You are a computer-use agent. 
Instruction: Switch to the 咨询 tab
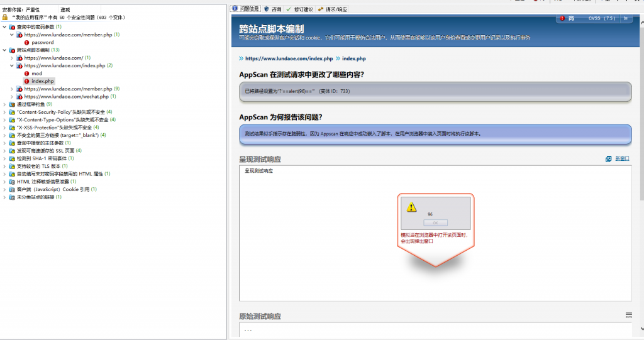click(x=273, y=9)
